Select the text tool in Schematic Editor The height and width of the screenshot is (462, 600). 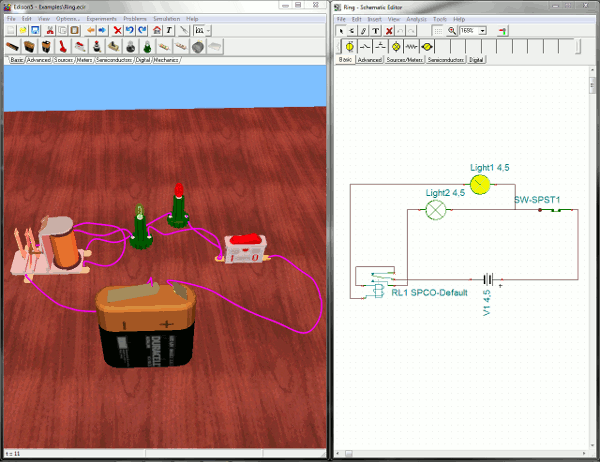point(375,30)
